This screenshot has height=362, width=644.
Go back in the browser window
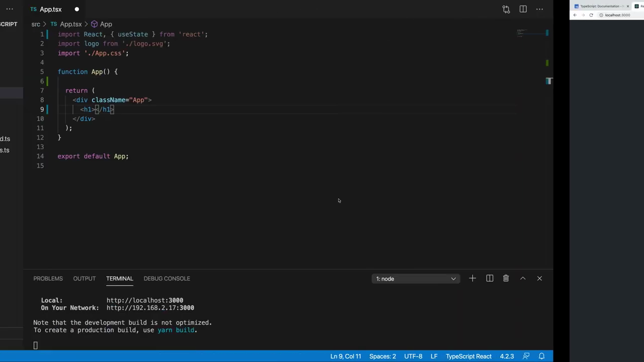(575, 15)
